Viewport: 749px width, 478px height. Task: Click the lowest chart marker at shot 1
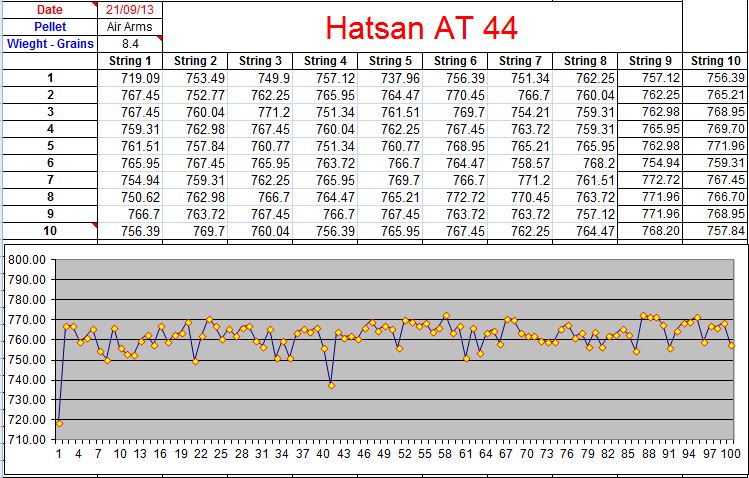pos(59,424)
